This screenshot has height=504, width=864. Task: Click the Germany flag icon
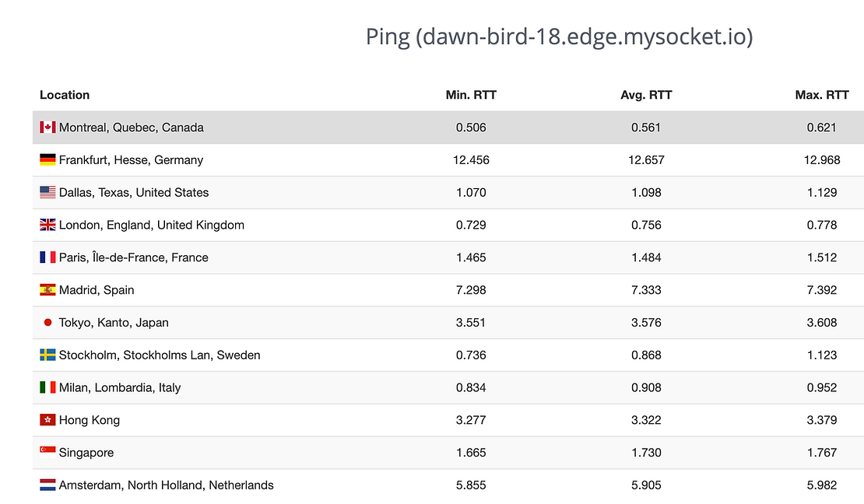pyautogui.click(x=47, y=160)
